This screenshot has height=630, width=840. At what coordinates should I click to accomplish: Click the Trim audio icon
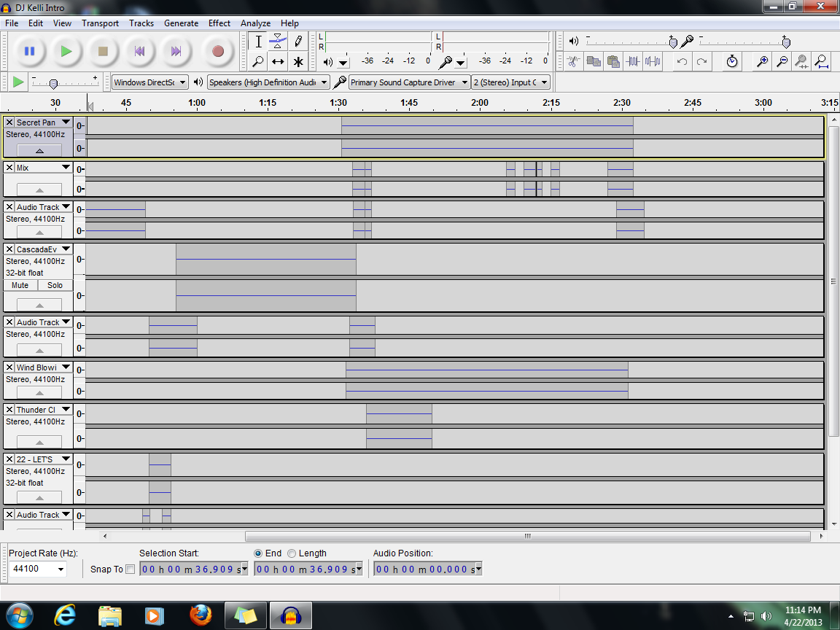click(x=633, y=61)
